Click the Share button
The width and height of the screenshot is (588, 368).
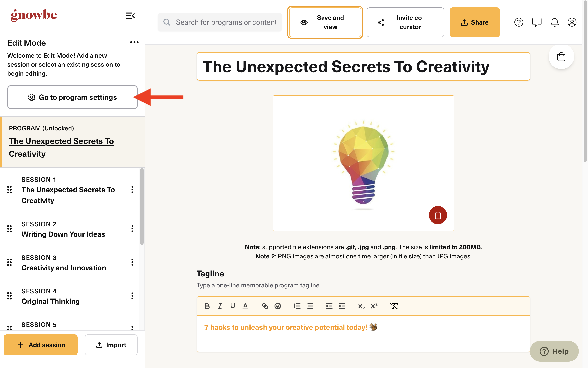tap(474, 22)
